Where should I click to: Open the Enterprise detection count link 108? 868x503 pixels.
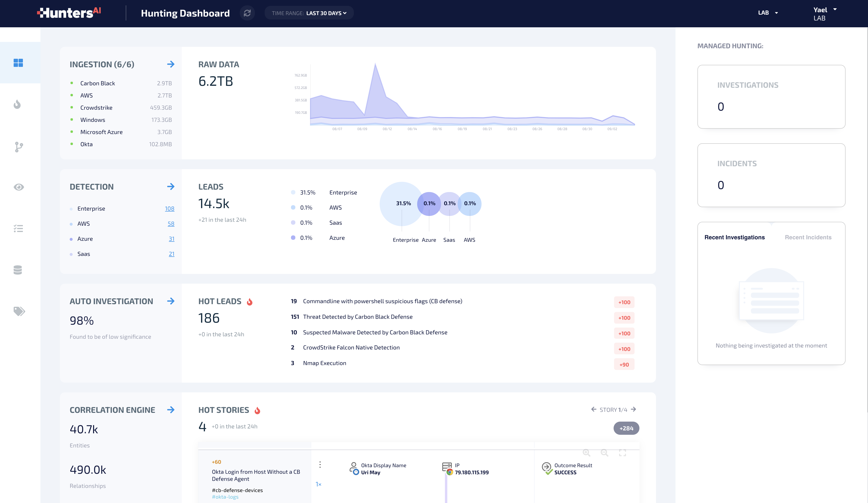pyautogui.click(x=169, y=208)
